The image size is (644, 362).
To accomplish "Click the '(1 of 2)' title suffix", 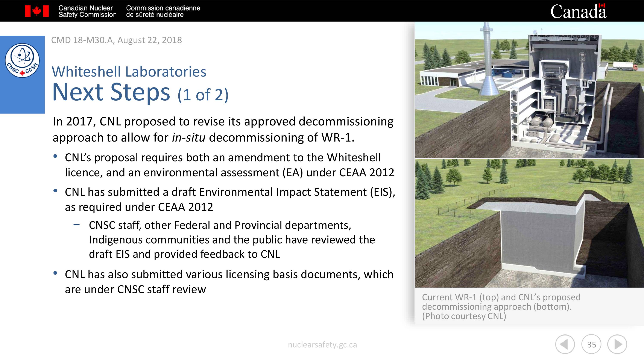I will coord(203,95).
